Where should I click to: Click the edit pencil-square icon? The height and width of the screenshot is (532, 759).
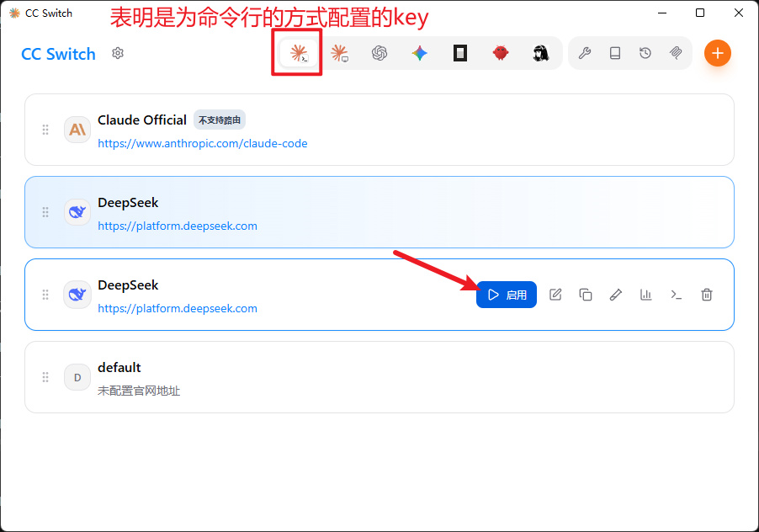pyautogui.click(x=555, y=295)
